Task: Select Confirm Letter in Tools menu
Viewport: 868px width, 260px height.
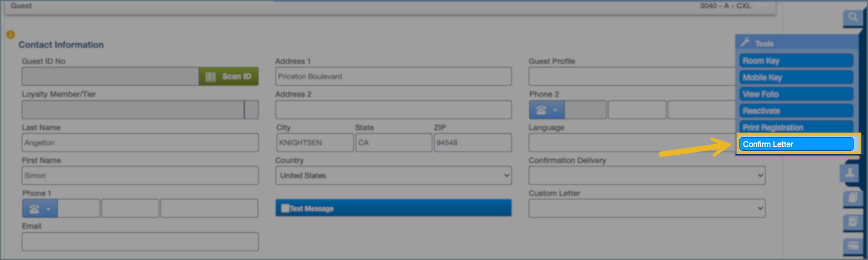Action: tap(796, 144)
